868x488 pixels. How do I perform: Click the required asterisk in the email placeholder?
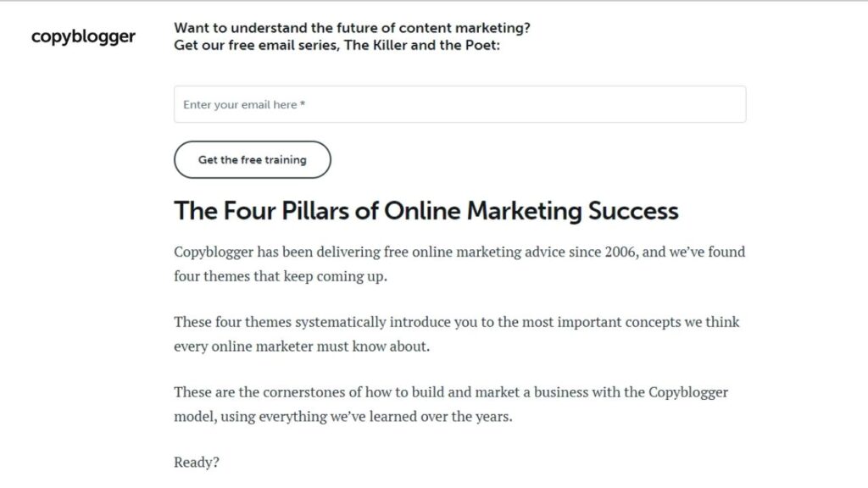pyautogui.click(x=303, y=103)
